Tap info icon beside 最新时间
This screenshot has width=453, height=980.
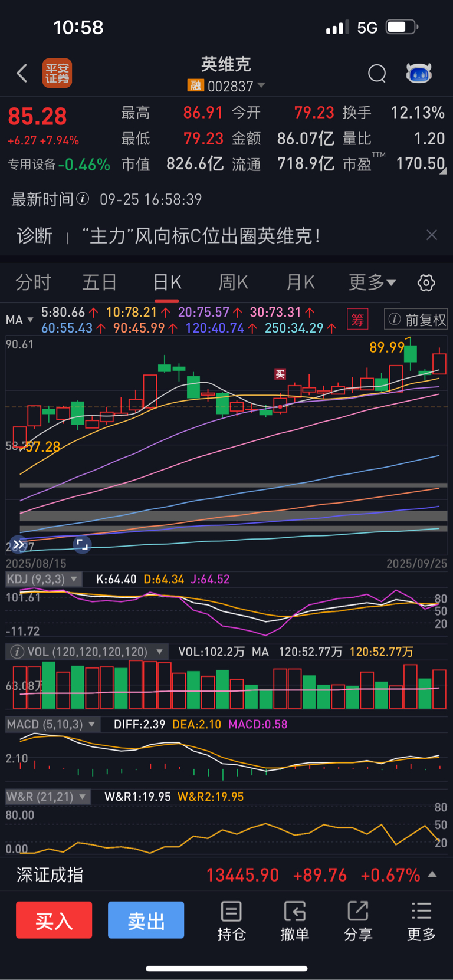coord(83,199)
